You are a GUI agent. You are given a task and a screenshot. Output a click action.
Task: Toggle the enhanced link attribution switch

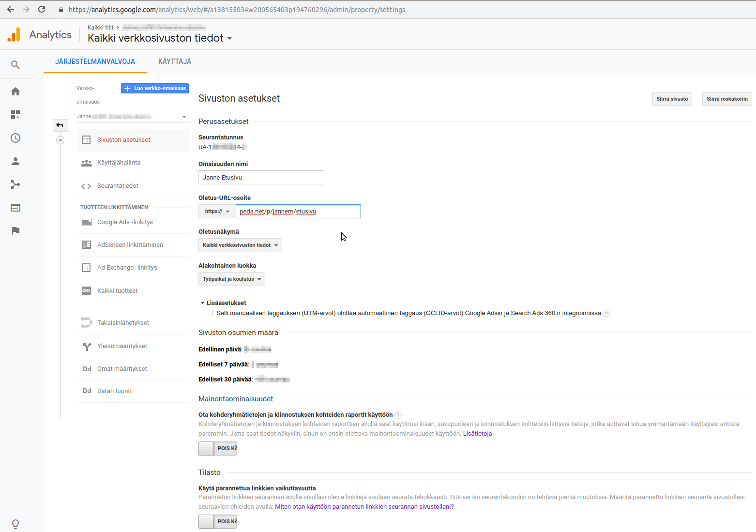pyautogui.click(x=217, y=521)
